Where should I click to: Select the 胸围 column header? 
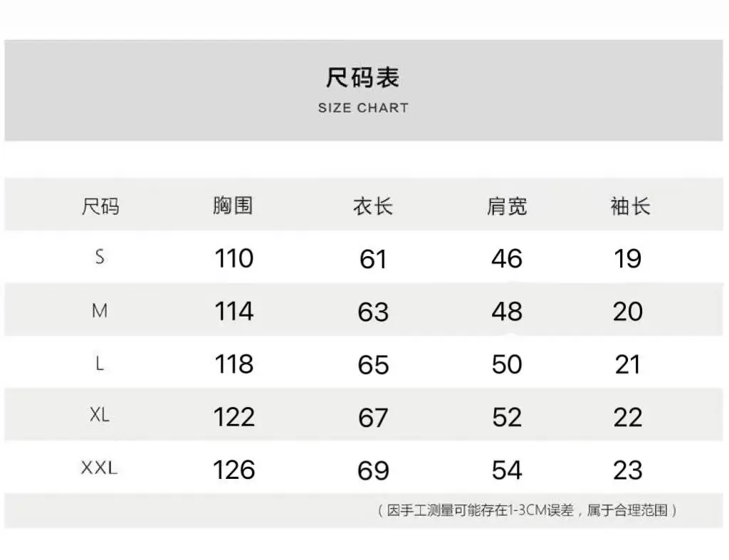[x=233, y=206]
